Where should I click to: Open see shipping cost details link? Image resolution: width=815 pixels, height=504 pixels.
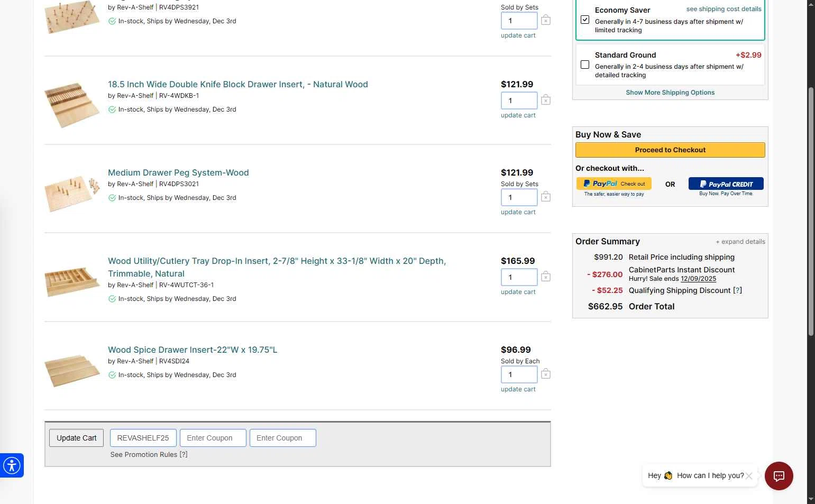724,9
